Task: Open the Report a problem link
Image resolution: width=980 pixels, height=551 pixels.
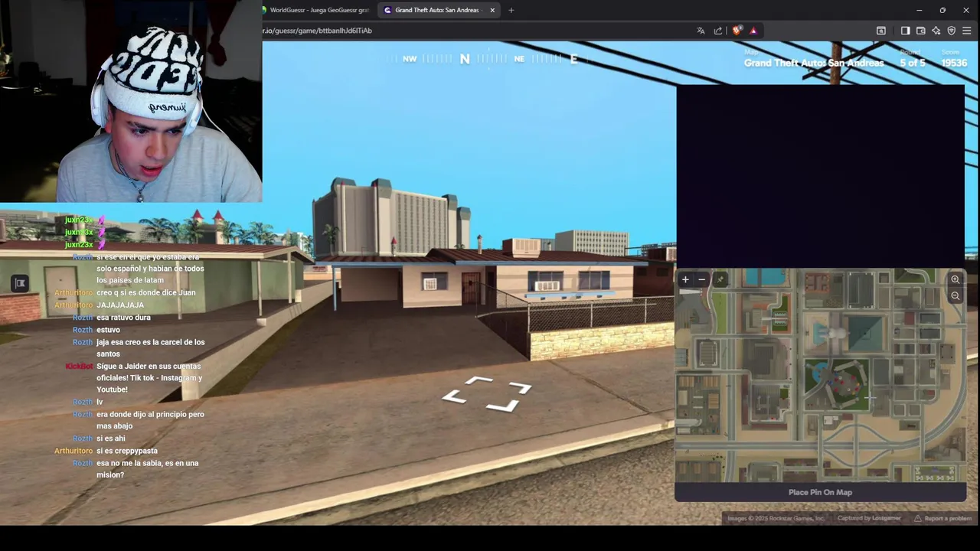Action: coord(942,518)
